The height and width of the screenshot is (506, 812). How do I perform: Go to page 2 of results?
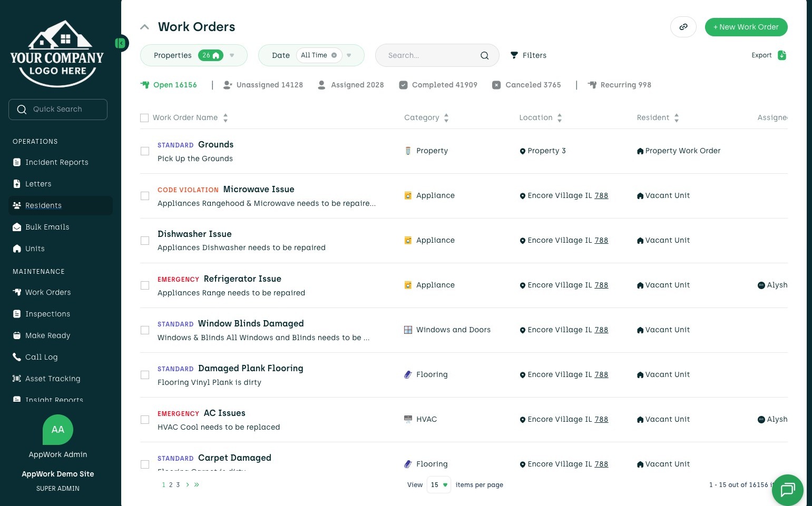[x=171, y=485]
